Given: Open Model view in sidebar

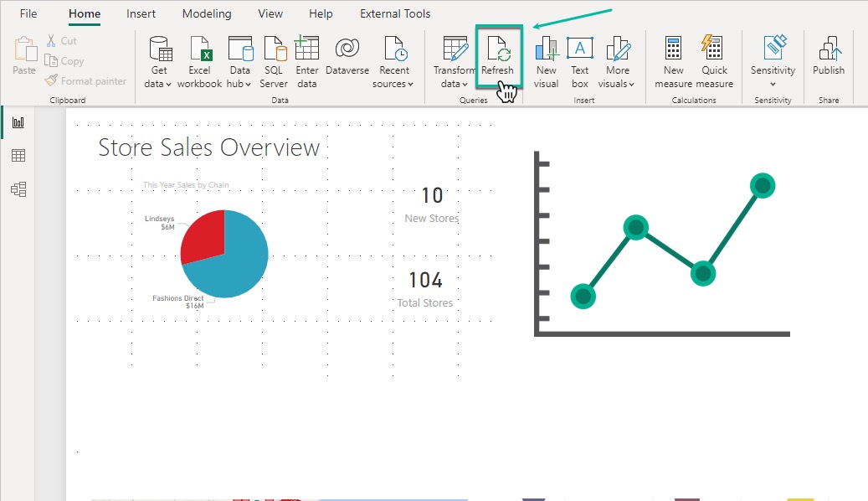Looking at the screenshot, I should point(18,189).
